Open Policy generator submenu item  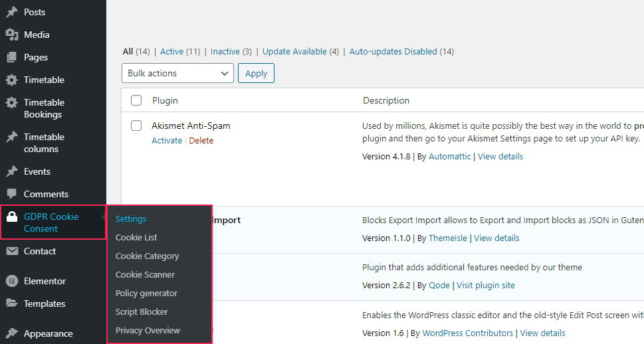(x=146, y=293)
